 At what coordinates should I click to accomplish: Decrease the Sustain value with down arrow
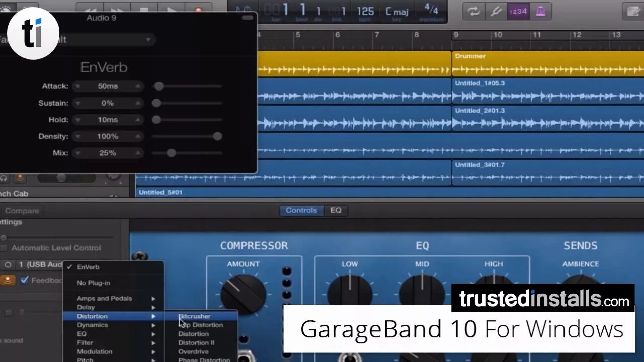[78, 103]
